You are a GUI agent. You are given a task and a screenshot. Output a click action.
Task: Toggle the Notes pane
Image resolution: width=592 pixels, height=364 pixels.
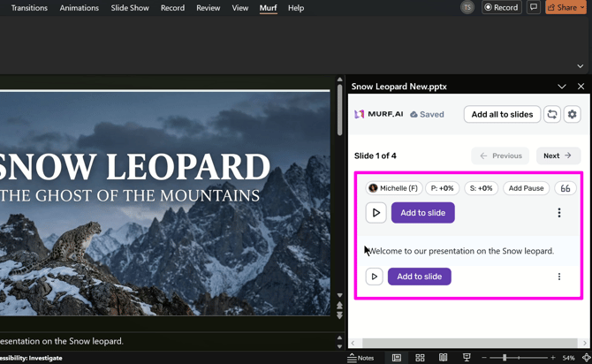coord(361,358)
